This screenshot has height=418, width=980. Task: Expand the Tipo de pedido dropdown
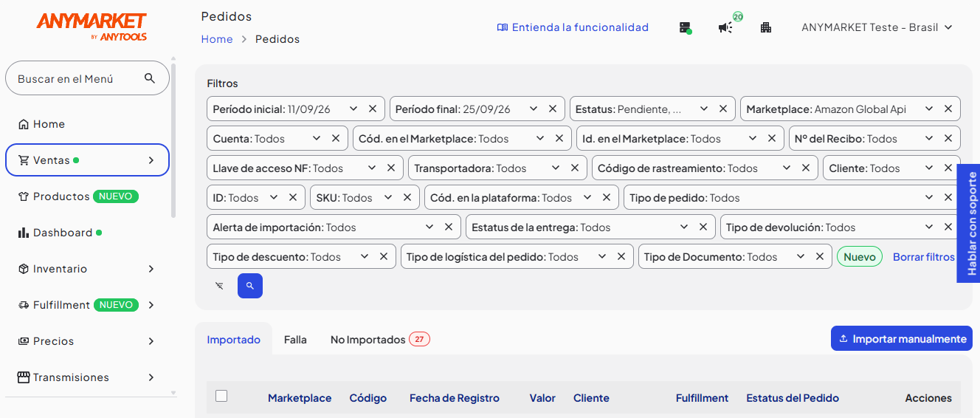click(929, 197)
